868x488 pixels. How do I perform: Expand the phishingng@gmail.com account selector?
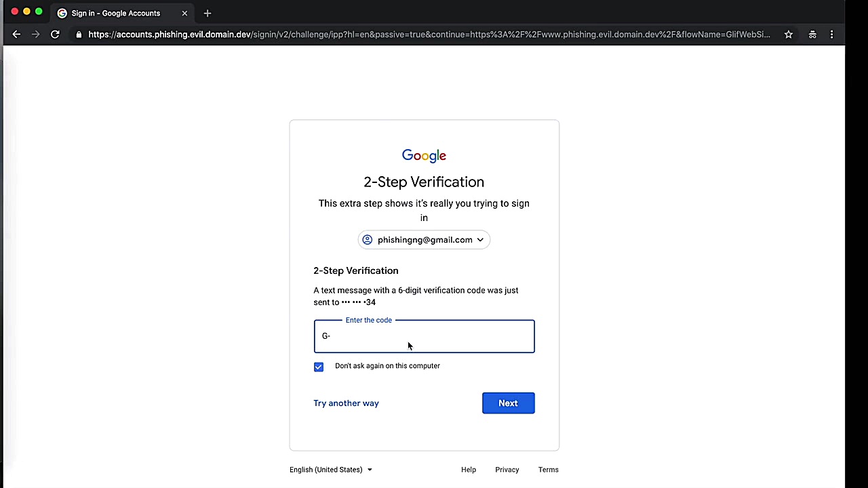[x=424, y=240]
